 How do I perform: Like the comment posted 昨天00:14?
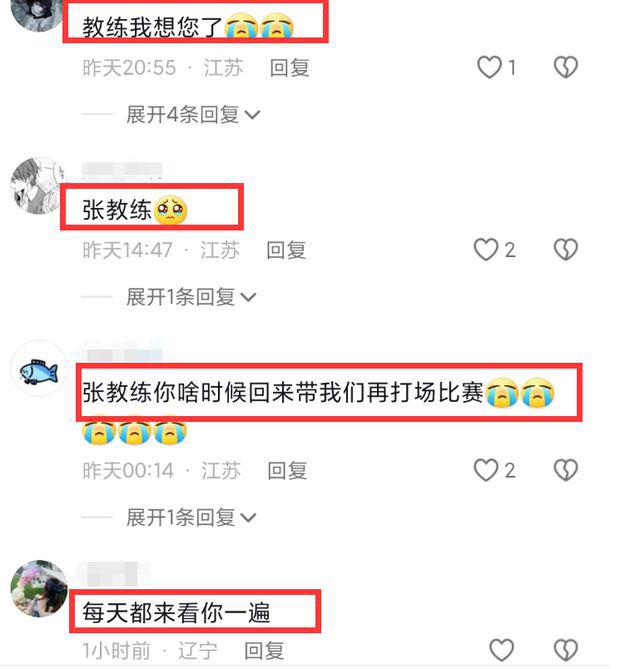pos(486,470)
